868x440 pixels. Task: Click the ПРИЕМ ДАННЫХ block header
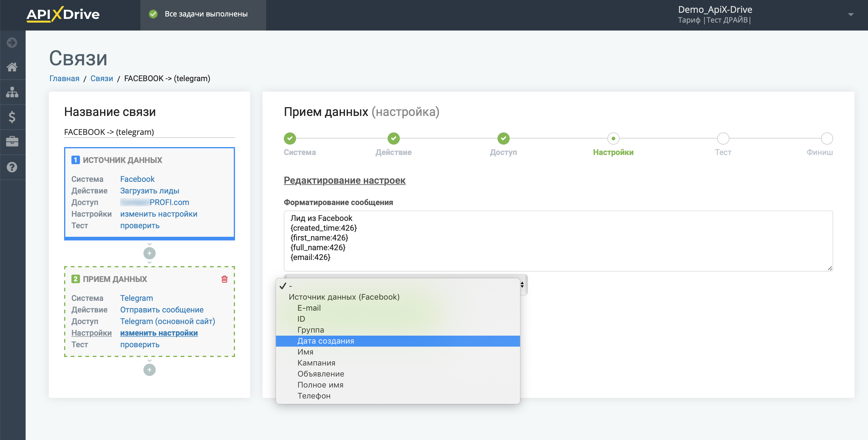coord(115,279)
